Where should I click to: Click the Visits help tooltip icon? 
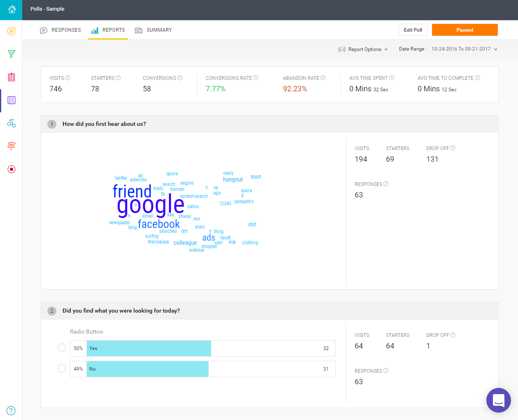(68, 78)
